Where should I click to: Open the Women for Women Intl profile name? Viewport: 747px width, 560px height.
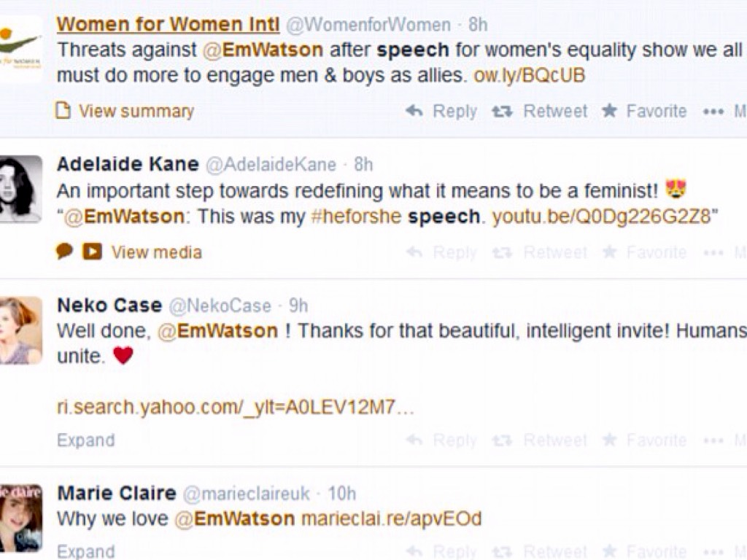pos(168,24)
